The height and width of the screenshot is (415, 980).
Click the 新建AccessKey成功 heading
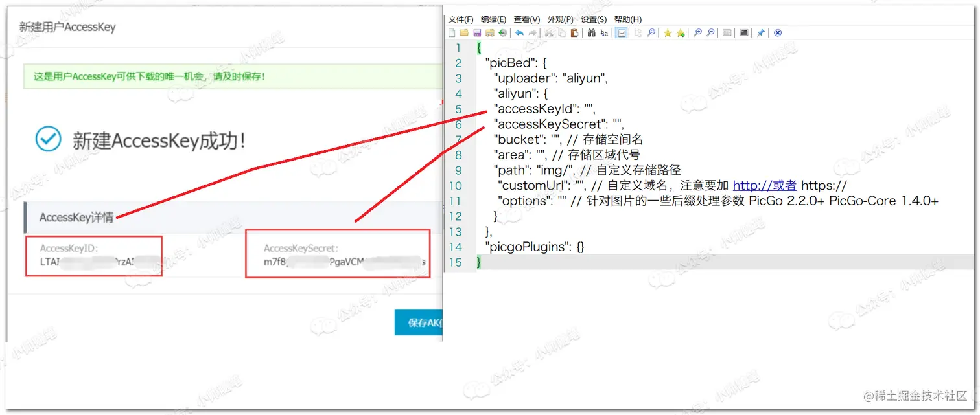[x=159, y=140]
